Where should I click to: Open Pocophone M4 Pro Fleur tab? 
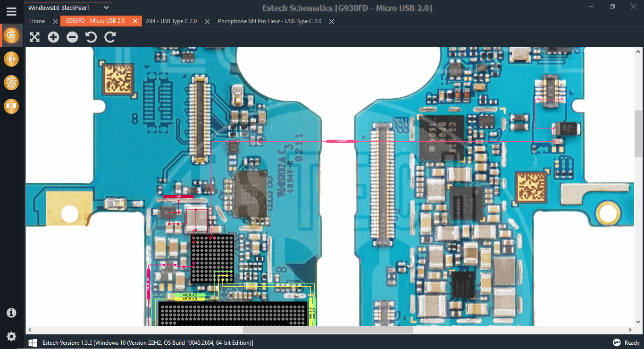coord(269,21)
